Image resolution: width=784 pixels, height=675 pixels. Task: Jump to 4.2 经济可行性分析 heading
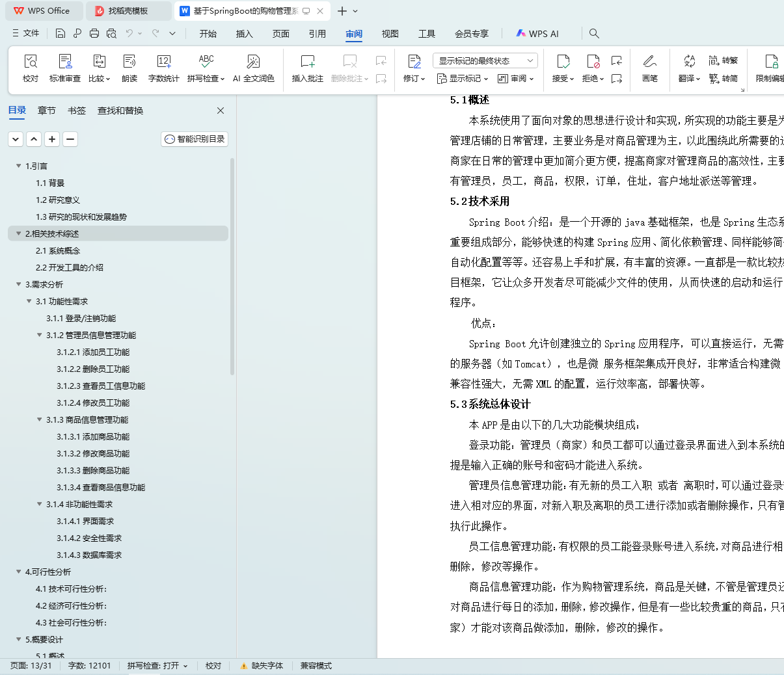tap(71, 605)
